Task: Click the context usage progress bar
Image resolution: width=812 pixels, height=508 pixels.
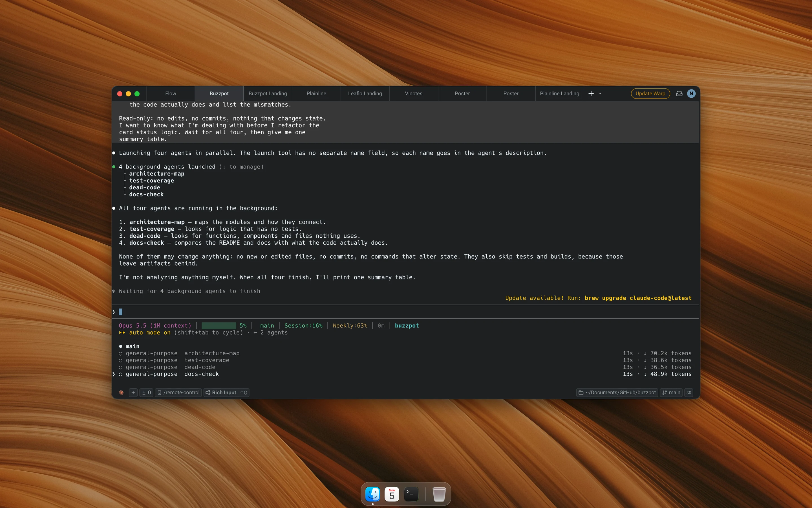Action: (219, 326)
